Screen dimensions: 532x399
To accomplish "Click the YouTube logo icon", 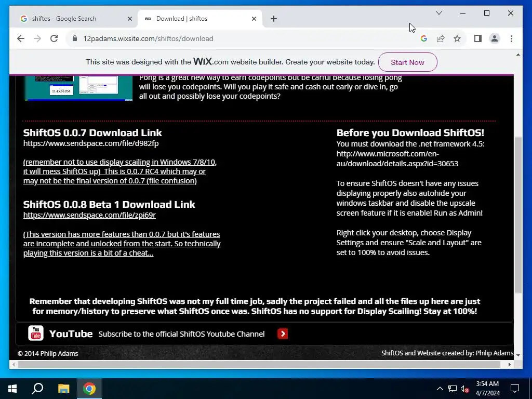I will click(x=36, y=333).
